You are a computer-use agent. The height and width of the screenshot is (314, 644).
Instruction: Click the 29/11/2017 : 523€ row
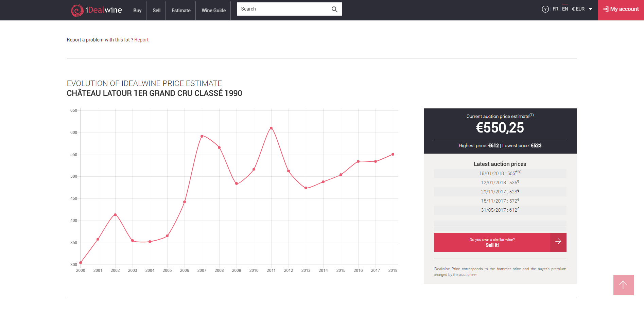[500, 192]
